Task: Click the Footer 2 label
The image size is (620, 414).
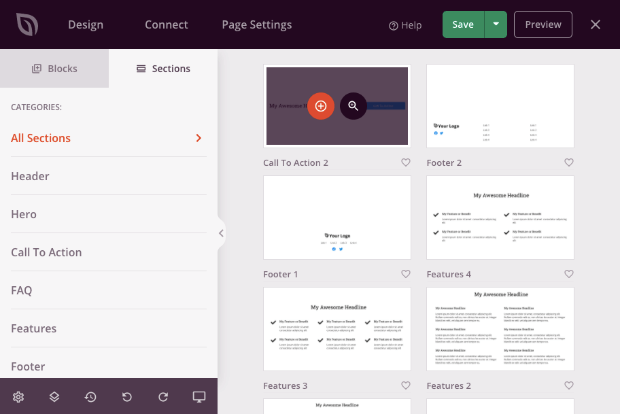Action: (x=444, y=163)
